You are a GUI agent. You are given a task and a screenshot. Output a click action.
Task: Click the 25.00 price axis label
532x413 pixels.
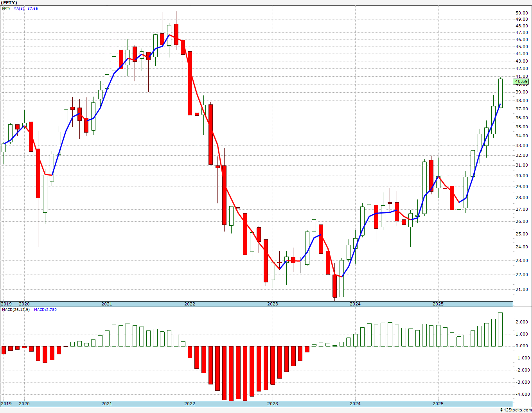click(x=521, y=234)
